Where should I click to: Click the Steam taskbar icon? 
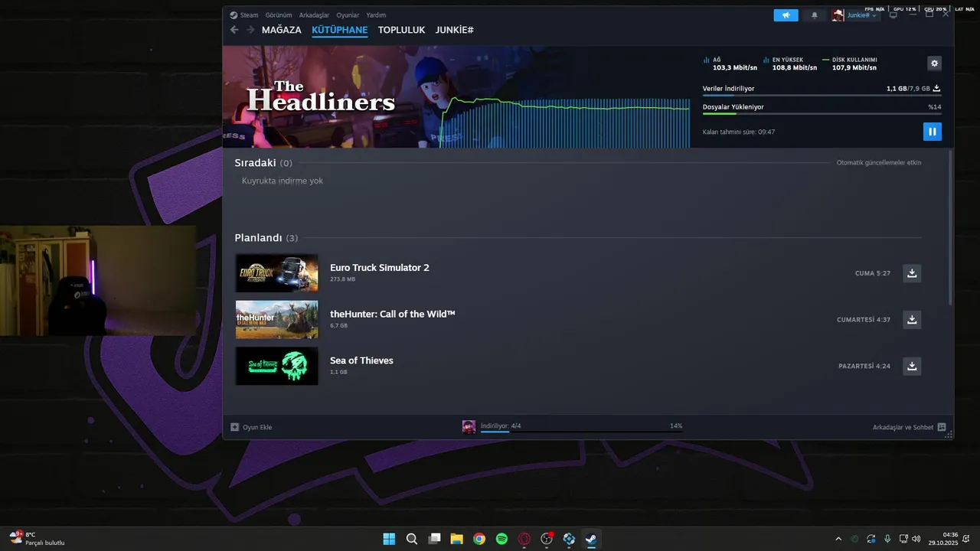coord(591,539)
